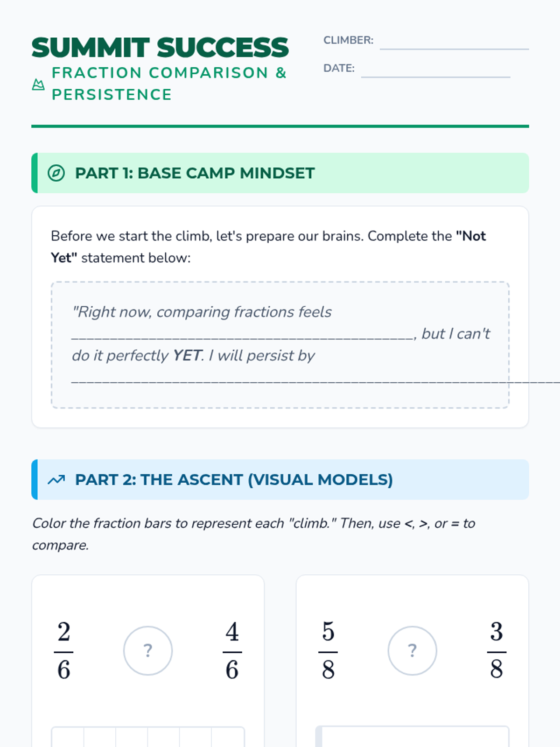
Task: Click the blank after "I will persist by"
Action: click(289, 379)
